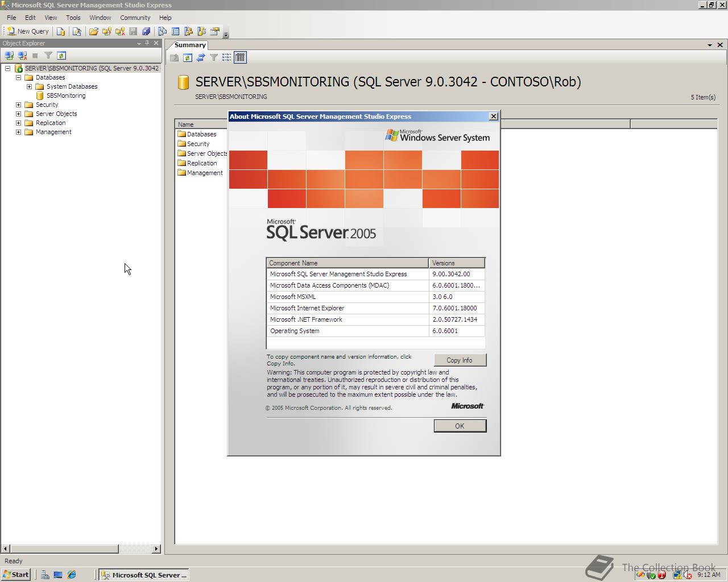Click the Save All stacked disks icon
Image resolution: width=728 pixels, height=582 pixels.
[146, 31]
